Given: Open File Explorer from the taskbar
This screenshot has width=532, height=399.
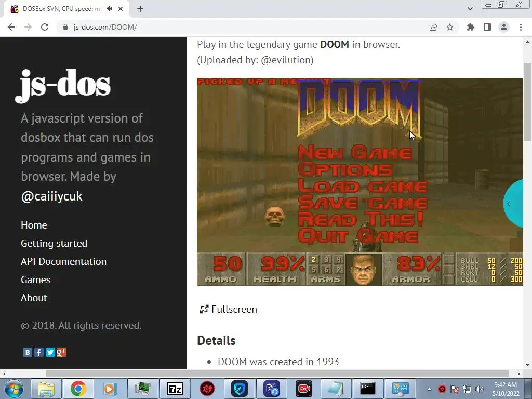Looking at the screenshot, I should (x=46, y=389).
